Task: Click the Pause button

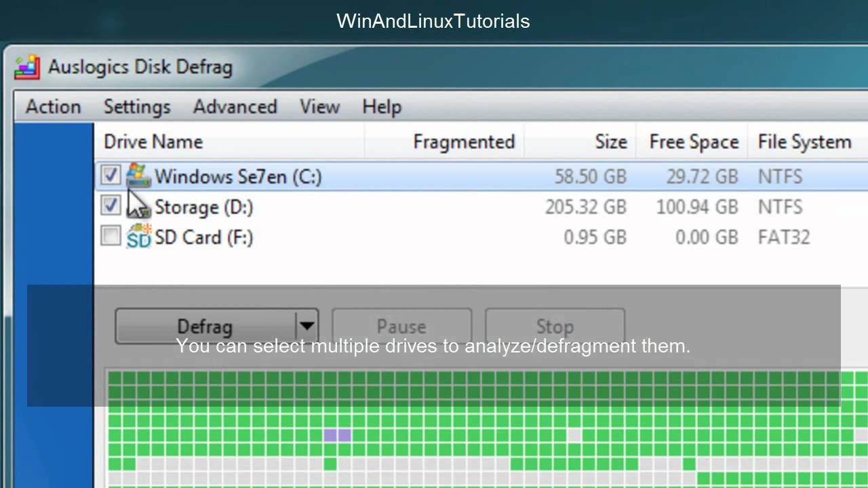Action: pyautogui.click(x=401, y=326)
